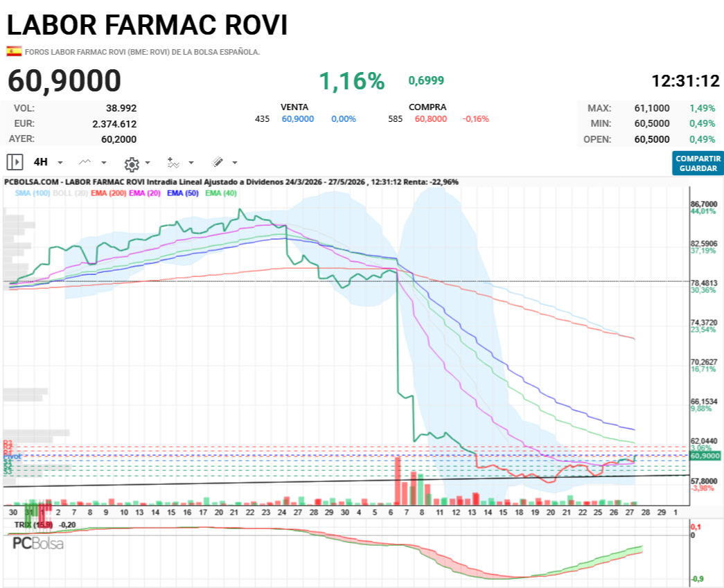
Task: Click the COMPRA change -0,16%
Action: [x=475, y=118]
